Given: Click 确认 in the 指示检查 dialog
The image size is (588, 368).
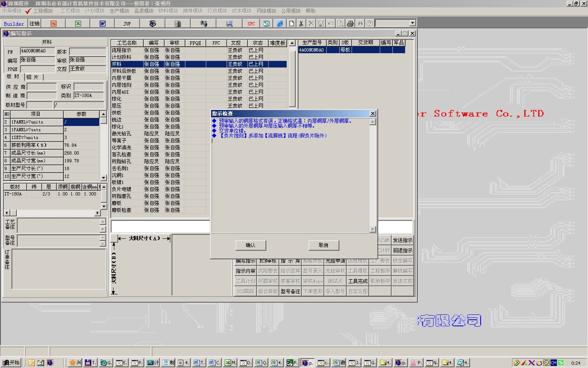Looking at the screenshot, I should (251, 245).
